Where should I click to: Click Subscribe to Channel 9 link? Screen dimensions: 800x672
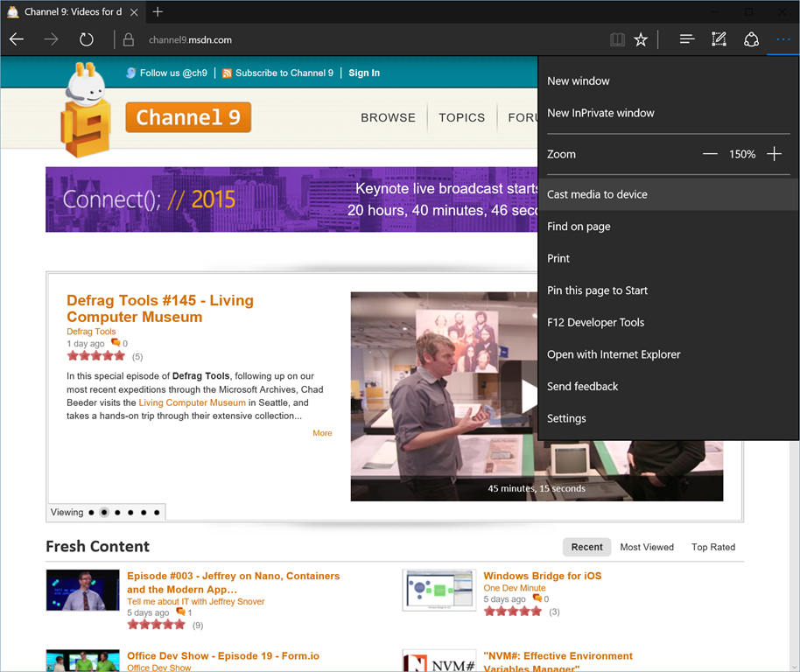pos(284,73)
